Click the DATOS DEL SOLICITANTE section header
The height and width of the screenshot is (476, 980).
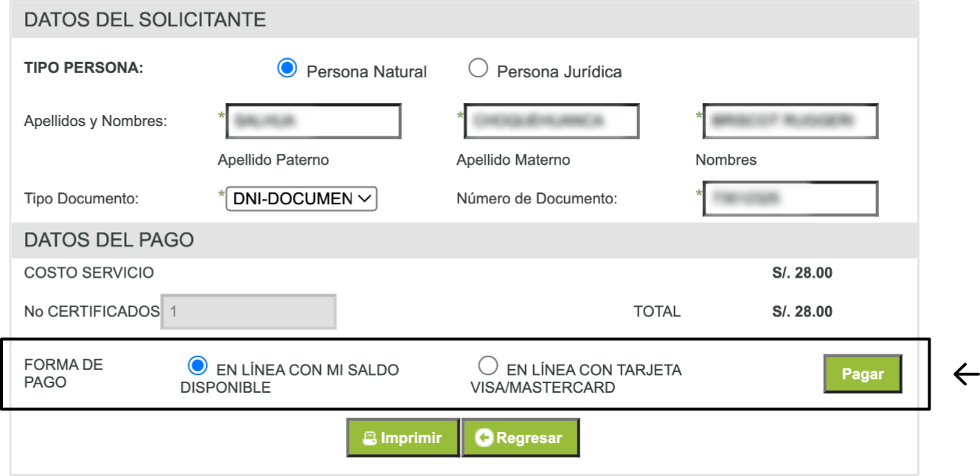click(145, 21)
